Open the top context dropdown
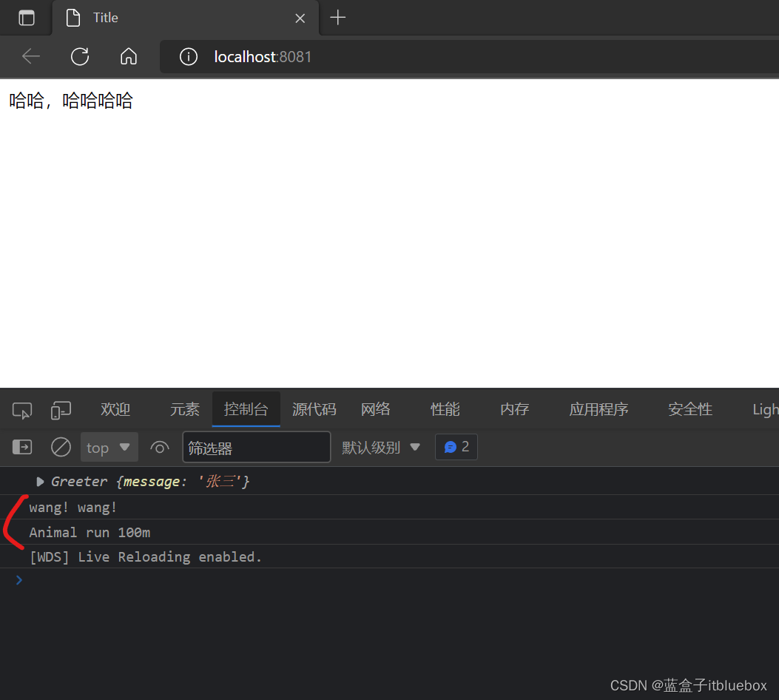Viewport: 779px width, 700px height. [109, 448]
